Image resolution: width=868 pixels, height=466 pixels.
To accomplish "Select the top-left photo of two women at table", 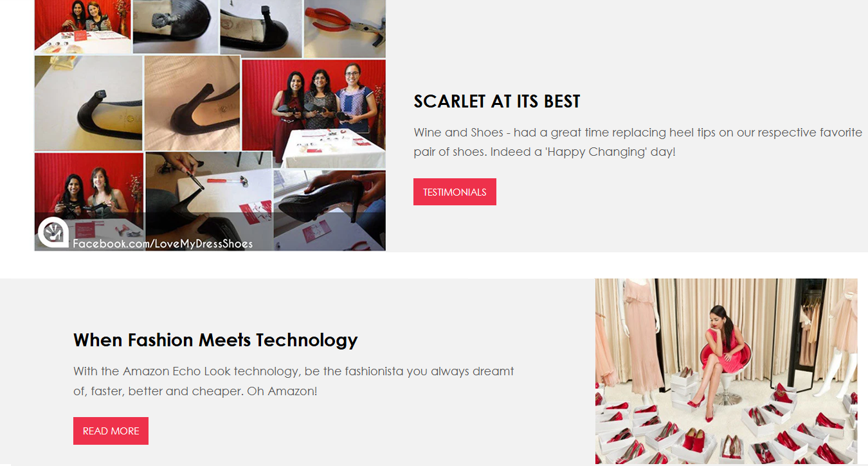I will (x=83, y=26).
